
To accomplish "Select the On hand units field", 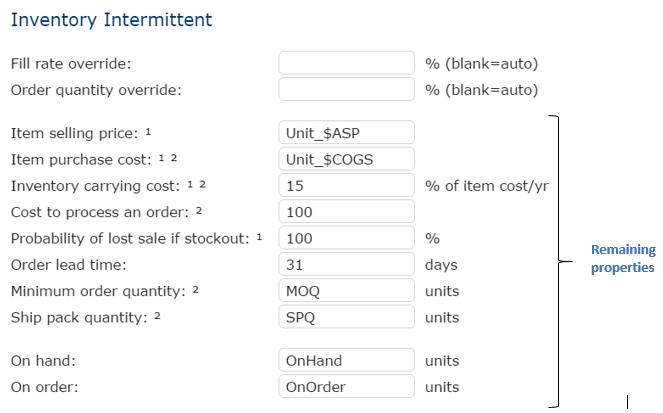I will coord(346,360).
